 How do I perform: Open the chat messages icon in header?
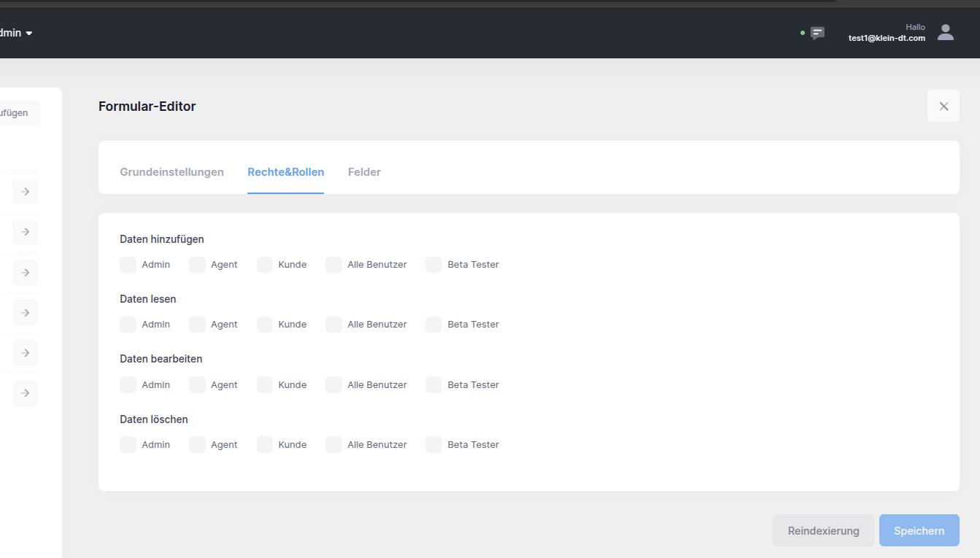[817, 33]
